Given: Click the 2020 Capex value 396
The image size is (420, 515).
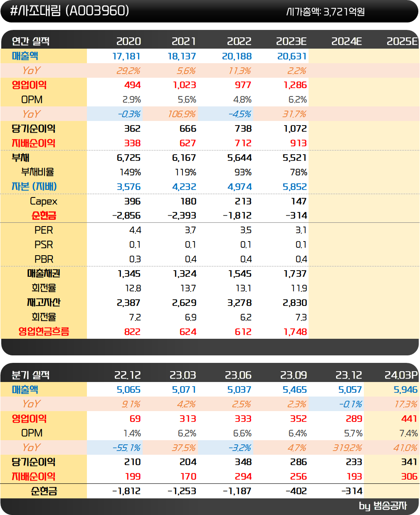Looking at the screenshot, I should [x=132, y=201].
